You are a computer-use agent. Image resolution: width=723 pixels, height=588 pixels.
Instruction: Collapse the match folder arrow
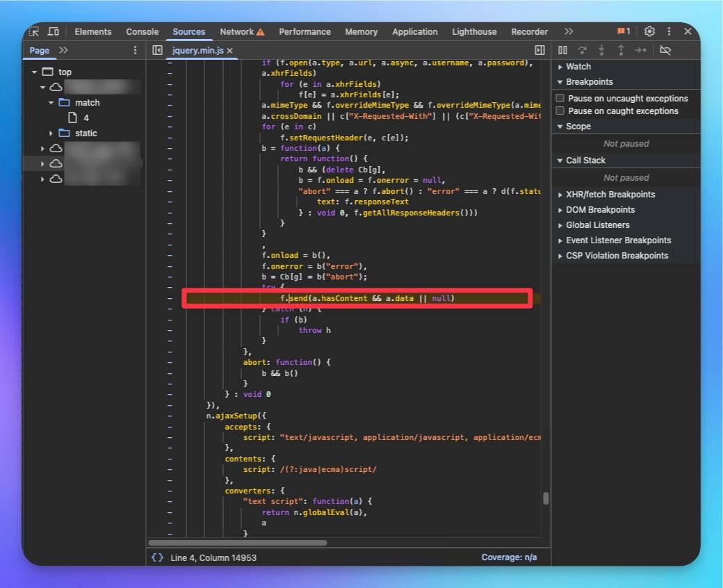pos(51,103)
